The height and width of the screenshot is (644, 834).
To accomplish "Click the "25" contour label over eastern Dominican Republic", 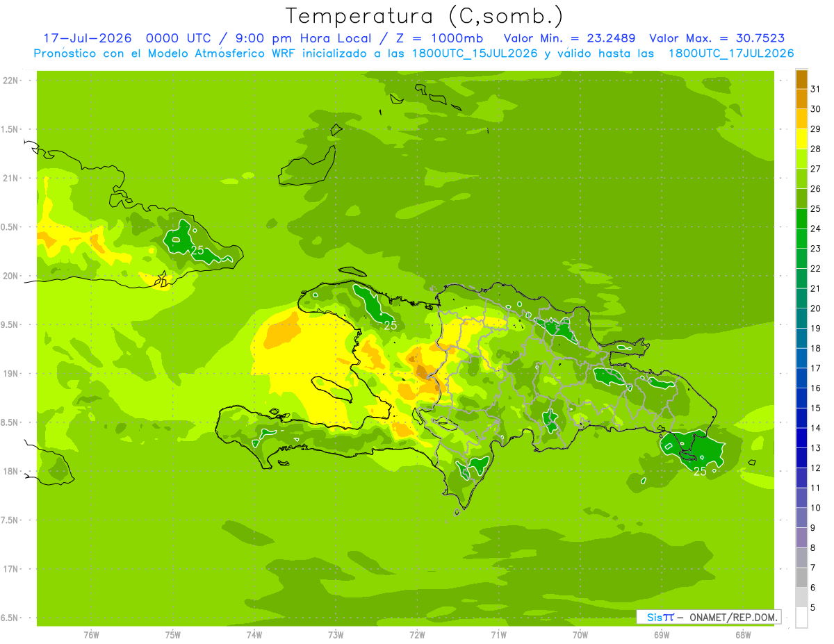I will point(701,472).
